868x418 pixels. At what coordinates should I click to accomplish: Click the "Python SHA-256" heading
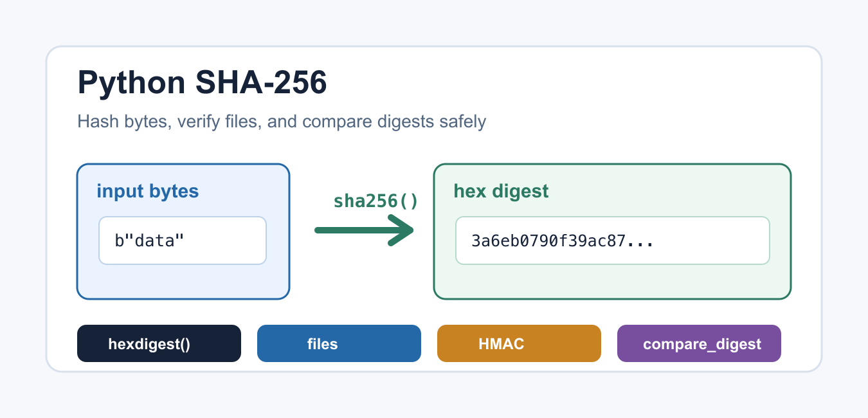point(202,83)
